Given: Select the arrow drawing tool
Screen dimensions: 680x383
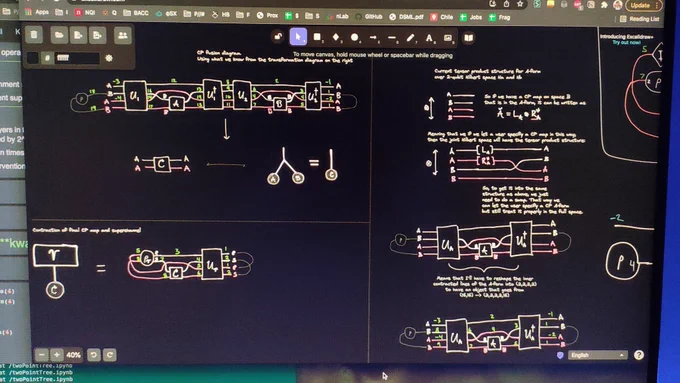Looking at the screenshot, I should pos(373,38).
